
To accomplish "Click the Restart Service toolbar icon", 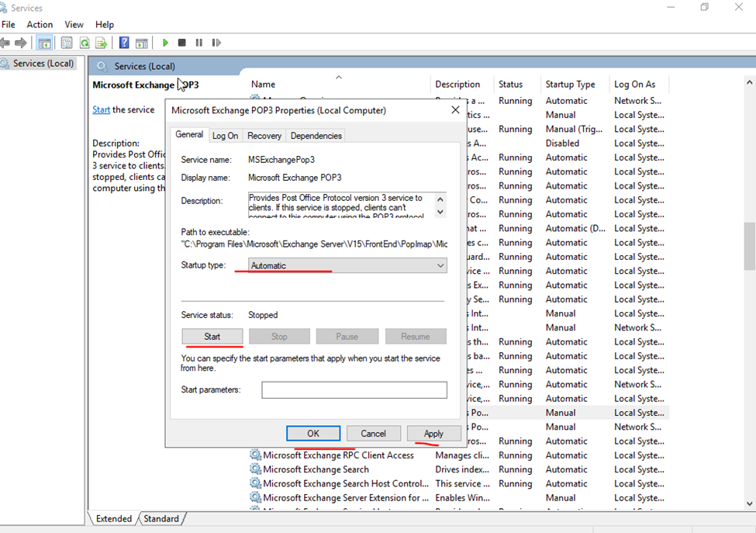I will (216, 43).
